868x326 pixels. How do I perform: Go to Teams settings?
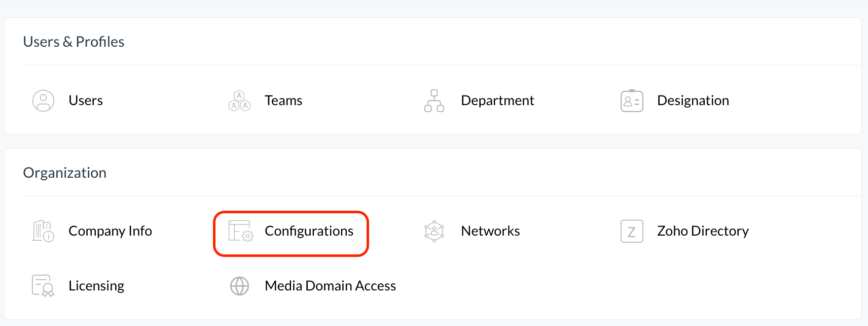283,101
